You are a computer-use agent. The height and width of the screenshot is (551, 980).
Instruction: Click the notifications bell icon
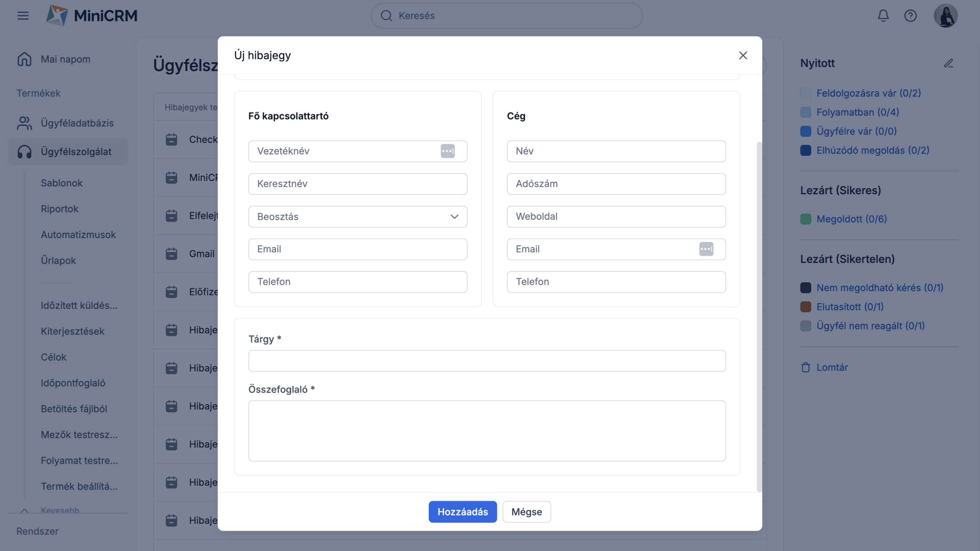(883, 16)
